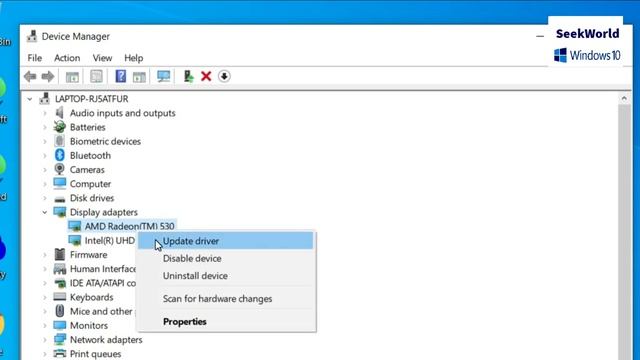Click the Disable device down-arrow icon

coord(224,76)
